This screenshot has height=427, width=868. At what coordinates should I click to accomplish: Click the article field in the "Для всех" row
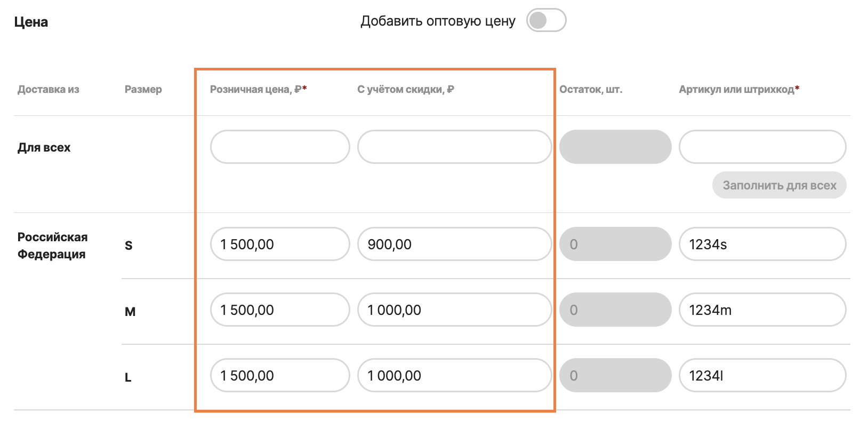(762, 147)
